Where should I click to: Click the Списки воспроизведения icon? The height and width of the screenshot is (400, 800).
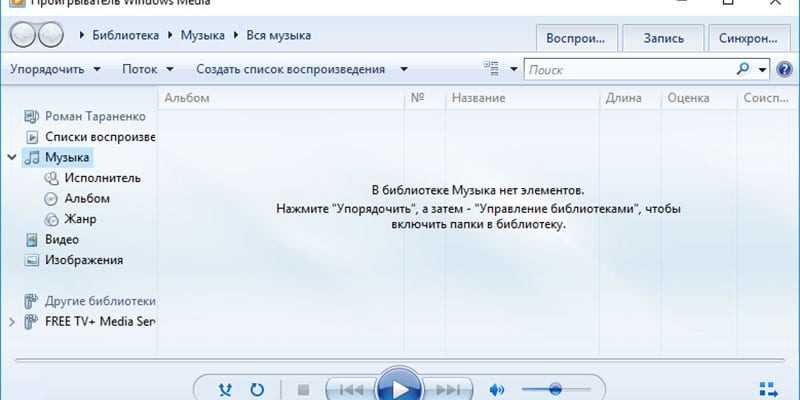[x=32, y=137]
